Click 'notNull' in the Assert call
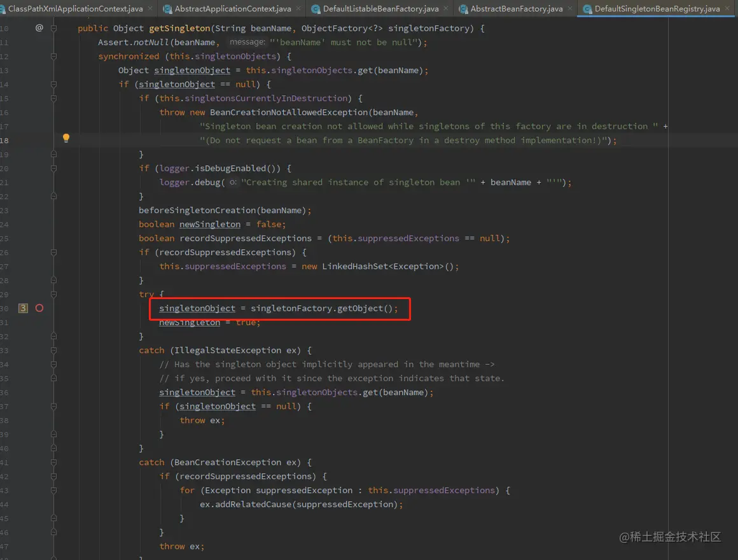Viewport: 738px width, 560px height. [151, 43]
